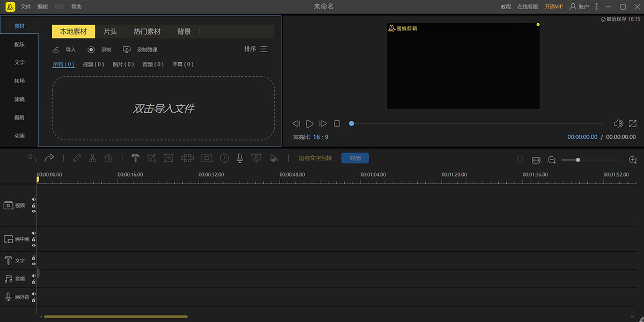
Task: Open the mosaic tool (puzzle icon)
Action: coord(187,158)
